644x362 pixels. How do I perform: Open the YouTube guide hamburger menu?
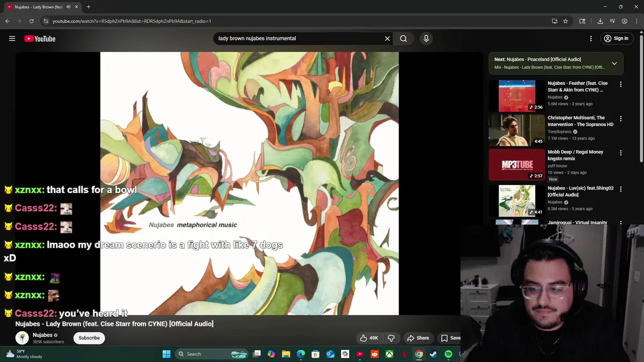click(x=12, y=39)
